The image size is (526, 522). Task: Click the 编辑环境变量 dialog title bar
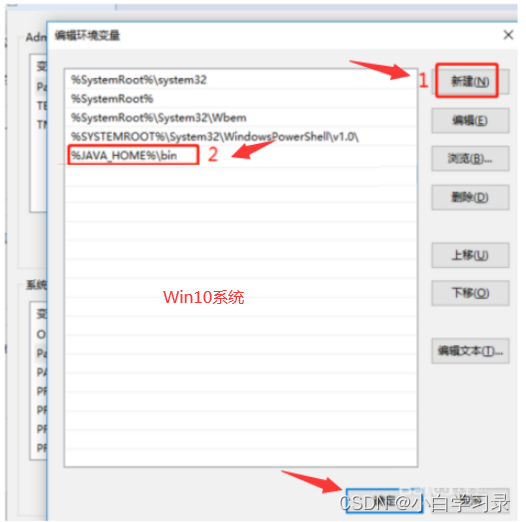click(x=268, y=35)
